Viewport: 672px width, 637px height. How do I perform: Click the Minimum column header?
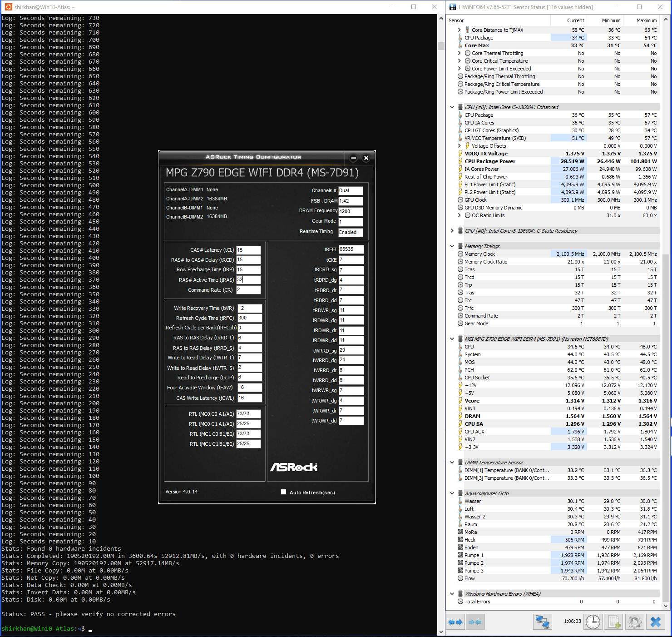coord(605,20)
